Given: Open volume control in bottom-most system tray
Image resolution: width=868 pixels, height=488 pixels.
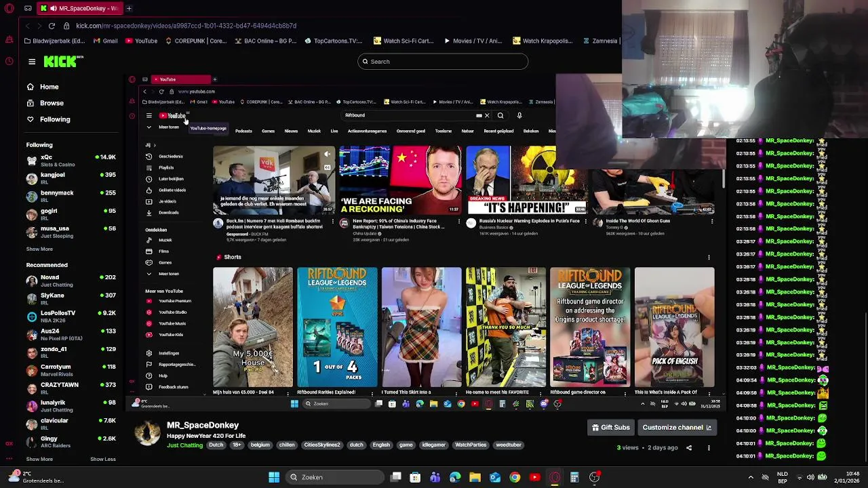Looking at the screenshot, I should [x=810, y=477].
